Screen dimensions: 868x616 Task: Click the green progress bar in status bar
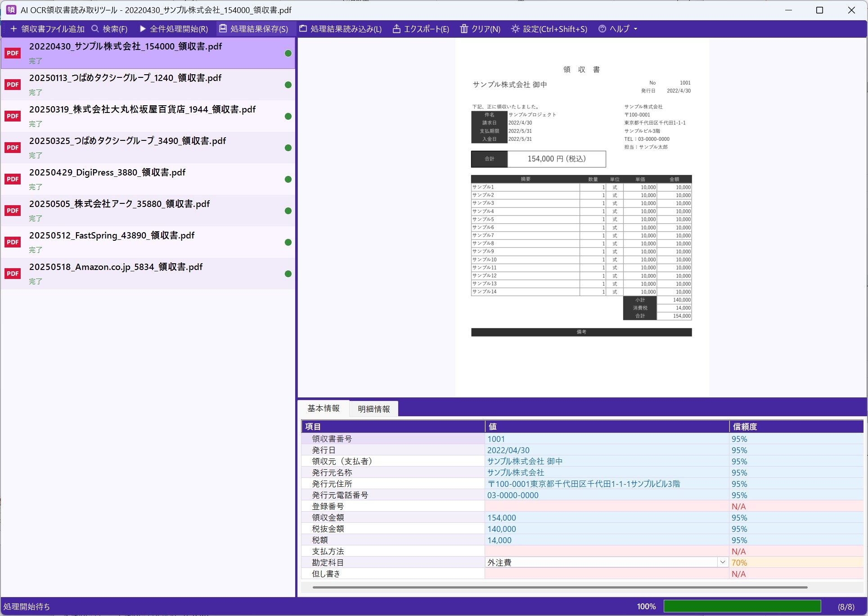(742, 606)
